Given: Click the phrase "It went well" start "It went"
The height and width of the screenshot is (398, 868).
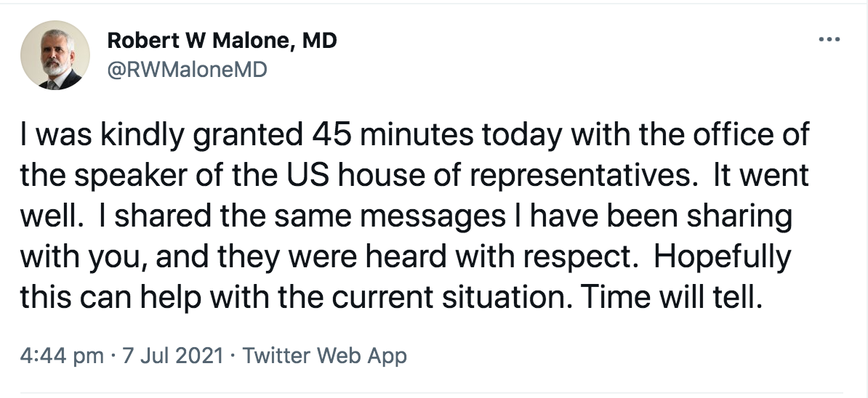Looking at the screenshot, I should 761,175.
